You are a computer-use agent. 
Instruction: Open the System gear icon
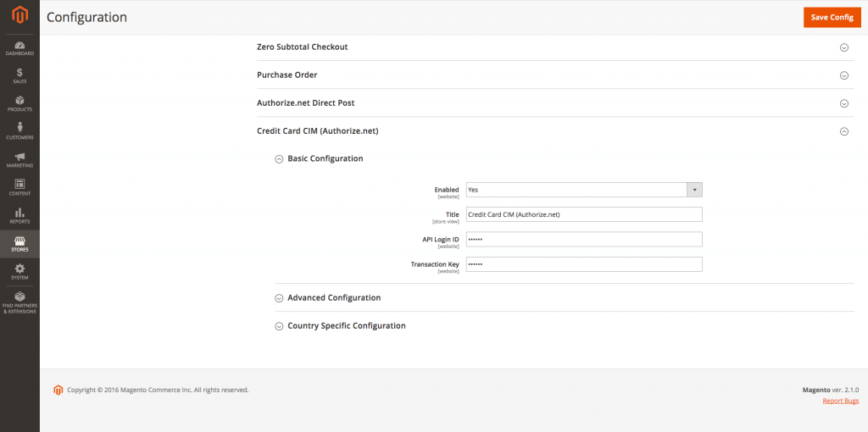(19, 271)
